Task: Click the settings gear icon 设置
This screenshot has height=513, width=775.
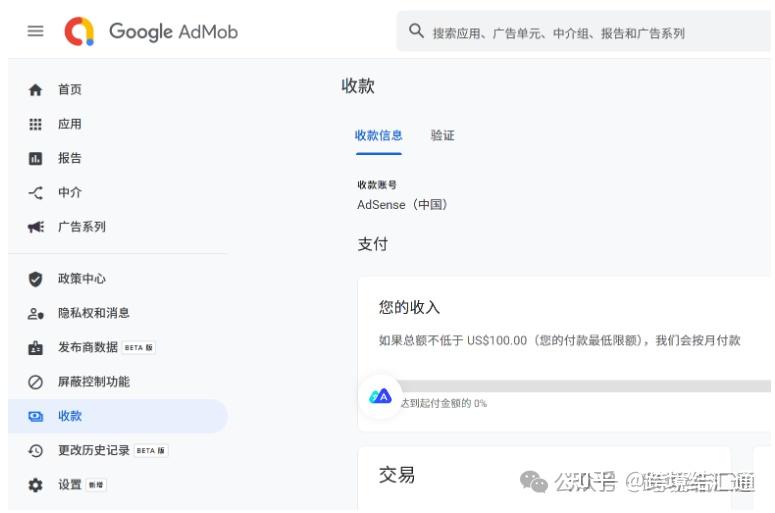Action: tap(35, 485)
